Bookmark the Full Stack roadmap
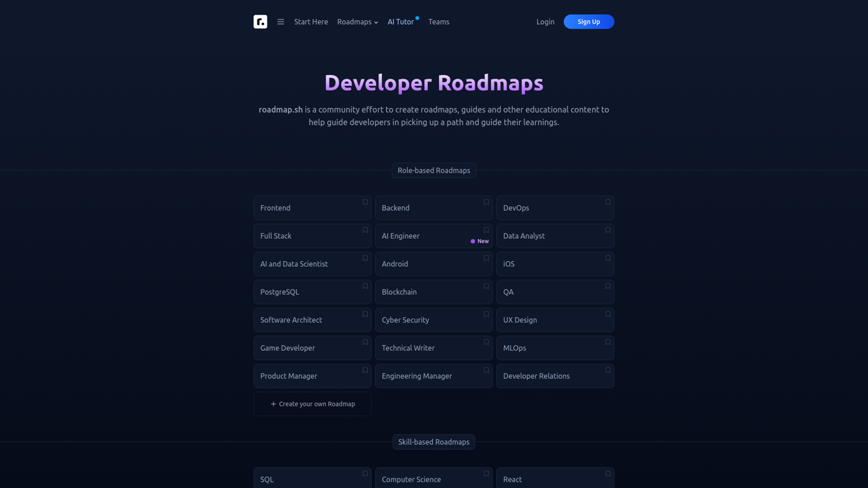 tap(365, 230)
